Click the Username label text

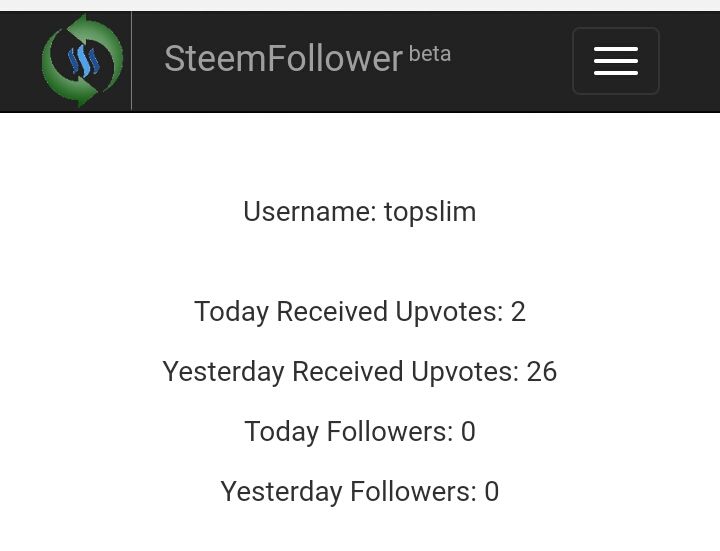click(x=309, y=212)
